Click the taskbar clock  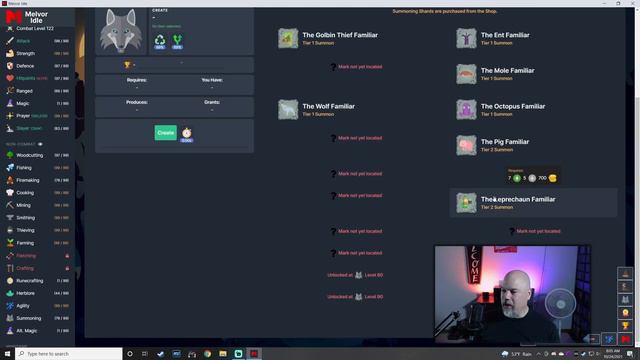tap(612, 354)
